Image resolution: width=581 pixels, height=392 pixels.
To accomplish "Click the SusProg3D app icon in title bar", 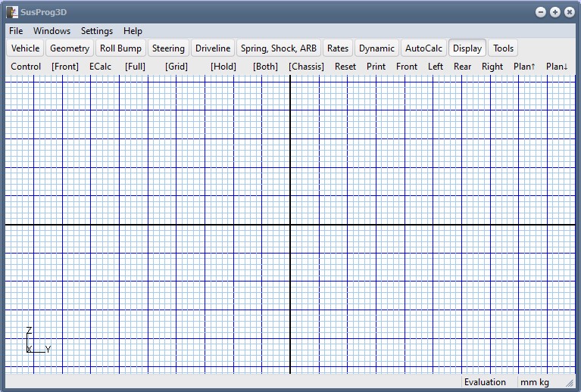I will click(12, 12).
